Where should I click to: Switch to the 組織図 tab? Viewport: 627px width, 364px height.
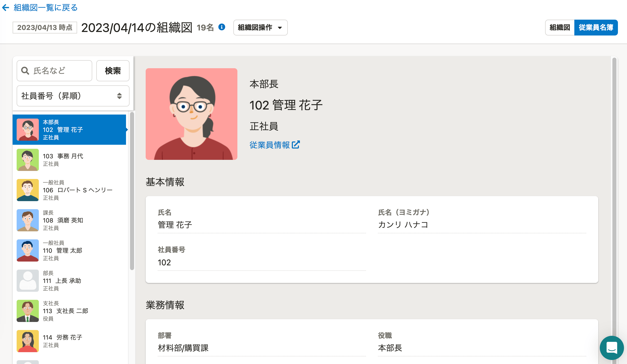coord(560,27)
